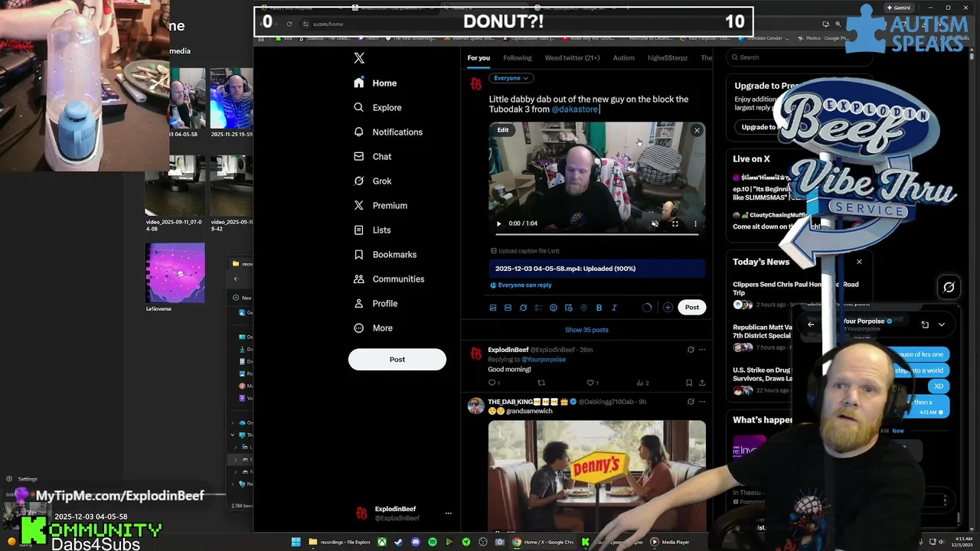Toggle bold formatting in composer

coord(599,308)
